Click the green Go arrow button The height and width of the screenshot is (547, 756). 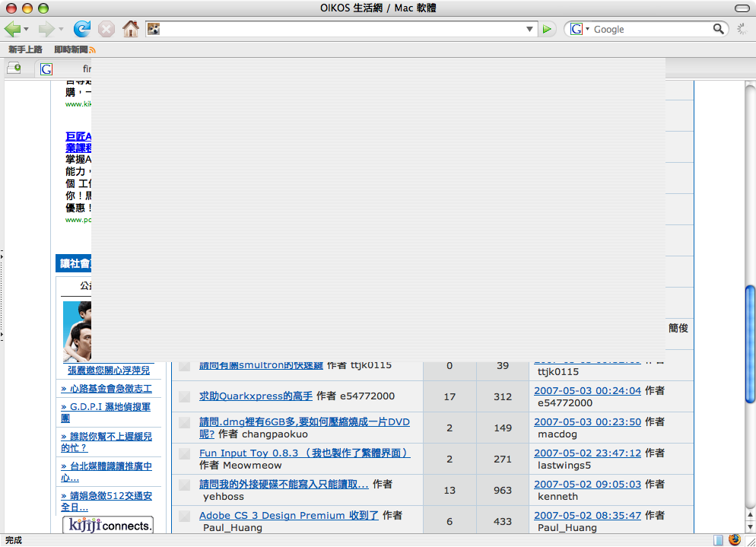tap(547, 29)
